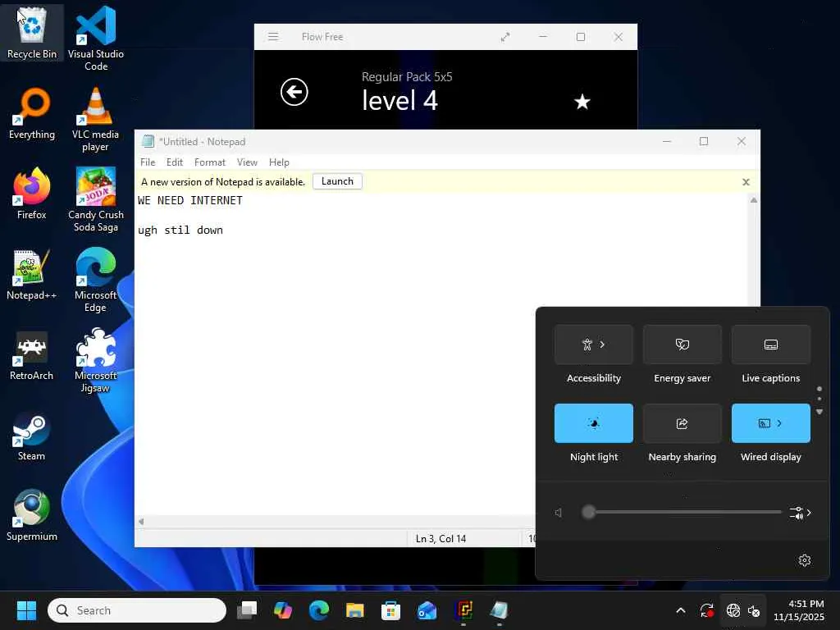Open Copilot from the taskbar
Viewport: 840px width, 630px height.
(283, 610)
